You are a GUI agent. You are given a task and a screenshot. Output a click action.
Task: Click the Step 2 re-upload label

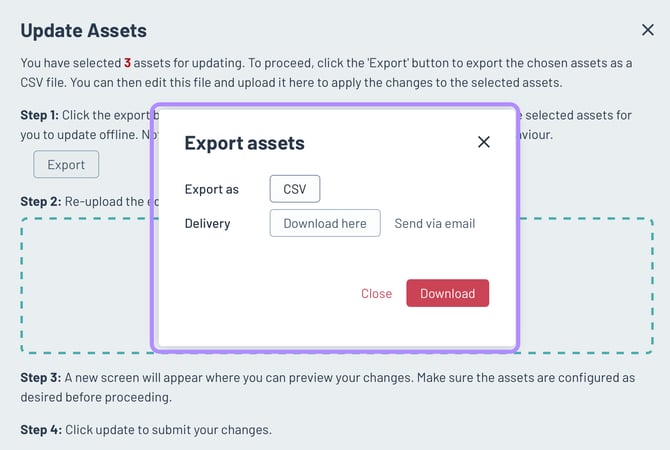click(40, 201)
